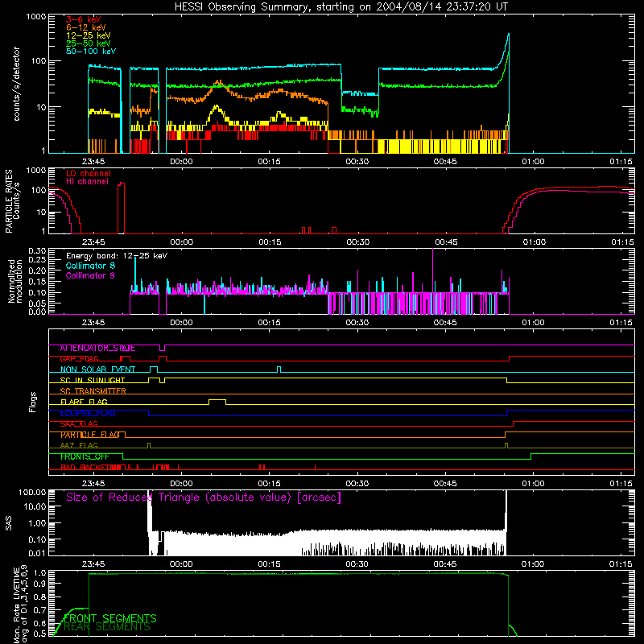Click the Flags axis label
The height and width of the screenshot is (644, 644).
click(x=32, y=402)
